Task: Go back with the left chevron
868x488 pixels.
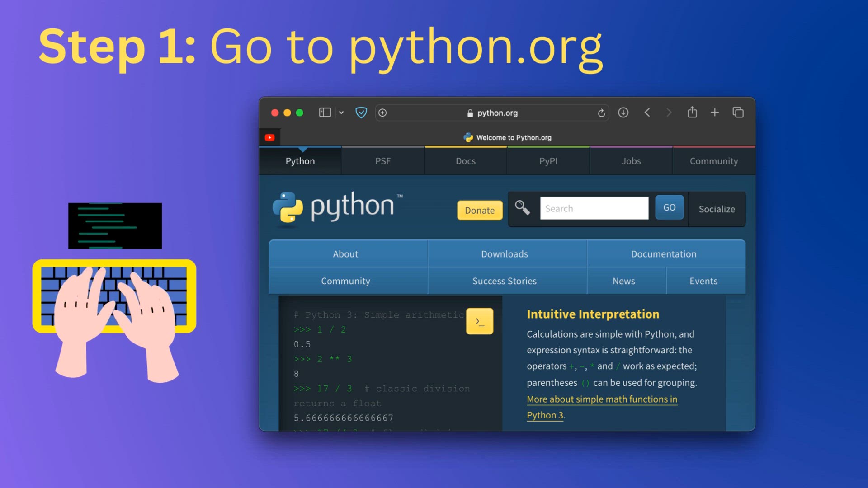Action: pyautogui.click(x=647, y=113)
